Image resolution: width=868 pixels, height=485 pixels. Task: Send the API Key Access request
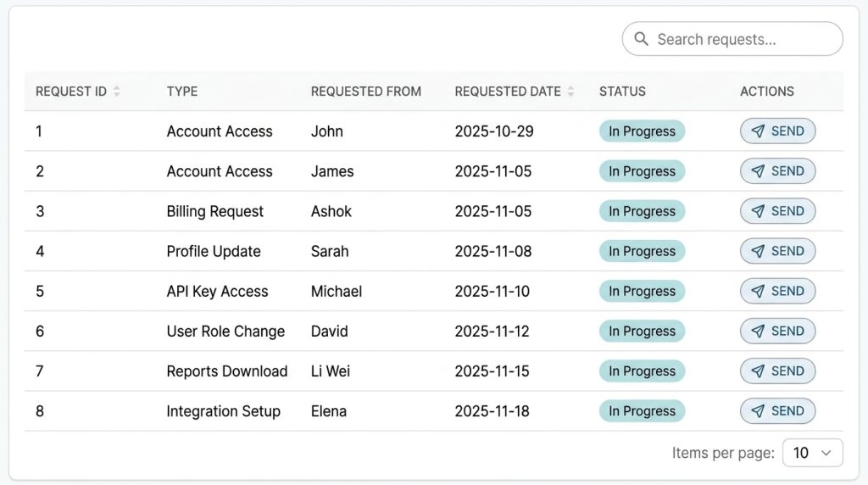tap(777, 291)
